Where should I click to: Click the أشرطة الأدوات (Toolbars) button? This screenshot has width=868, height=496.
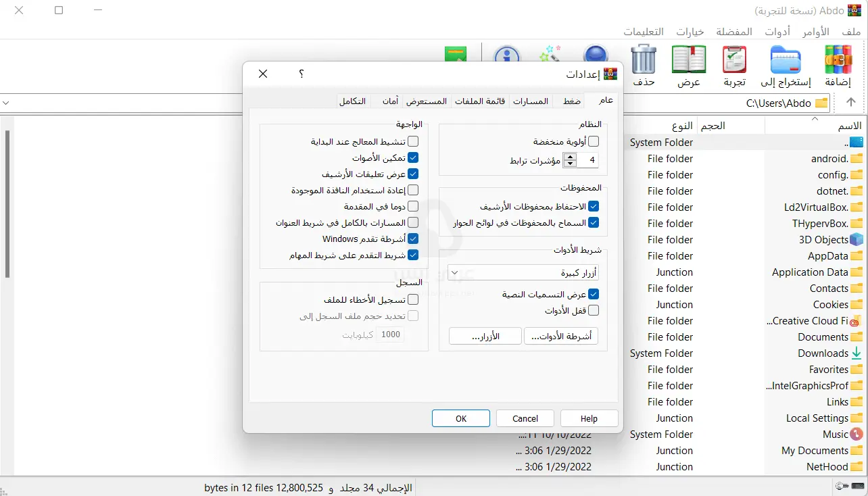561,335
